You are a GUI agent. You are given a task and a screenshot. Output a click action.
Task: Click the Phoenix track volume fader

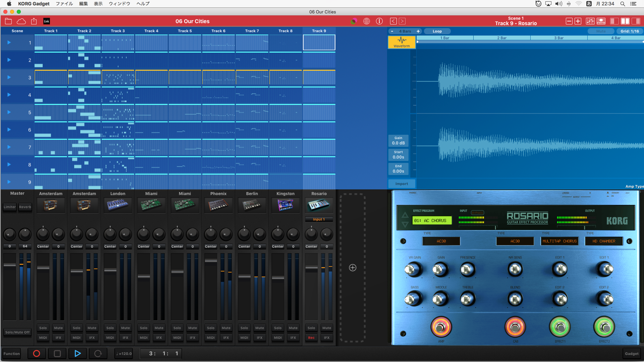(211, 260)
